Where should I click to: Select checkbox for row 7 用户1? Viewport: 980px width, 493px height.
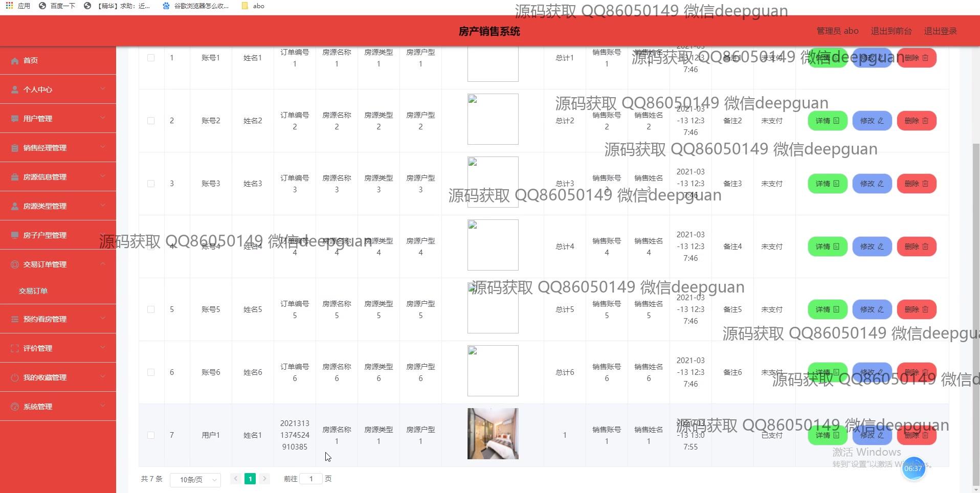pyautogui.click(x=151, y=435)
